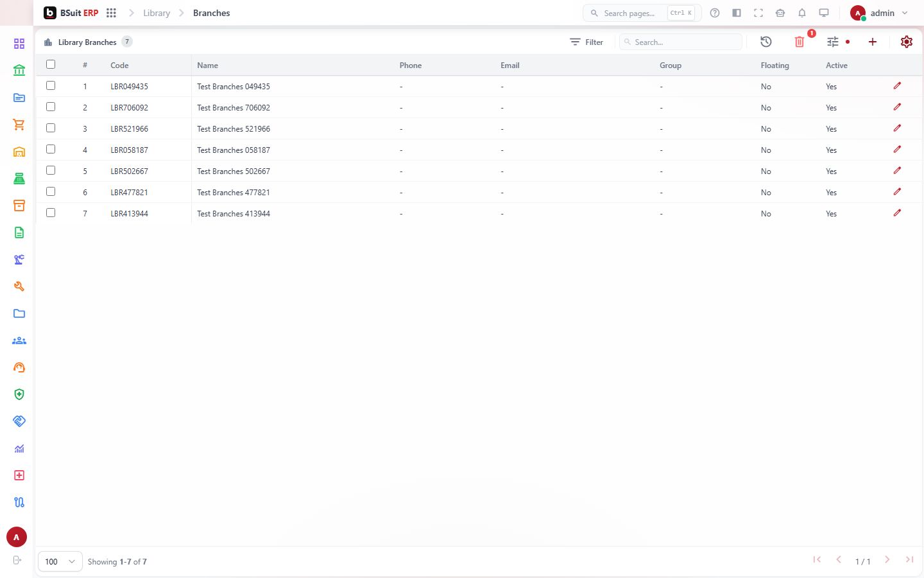
Task: Sort by the Phone column header
Action: pyautogui.click(x=411, y=65)
